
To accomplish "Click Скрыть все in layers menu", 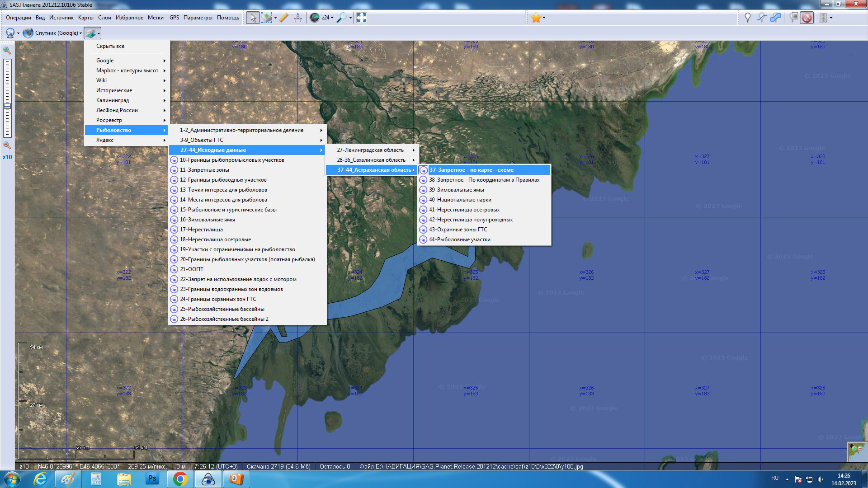I will (x=110, y=46).
